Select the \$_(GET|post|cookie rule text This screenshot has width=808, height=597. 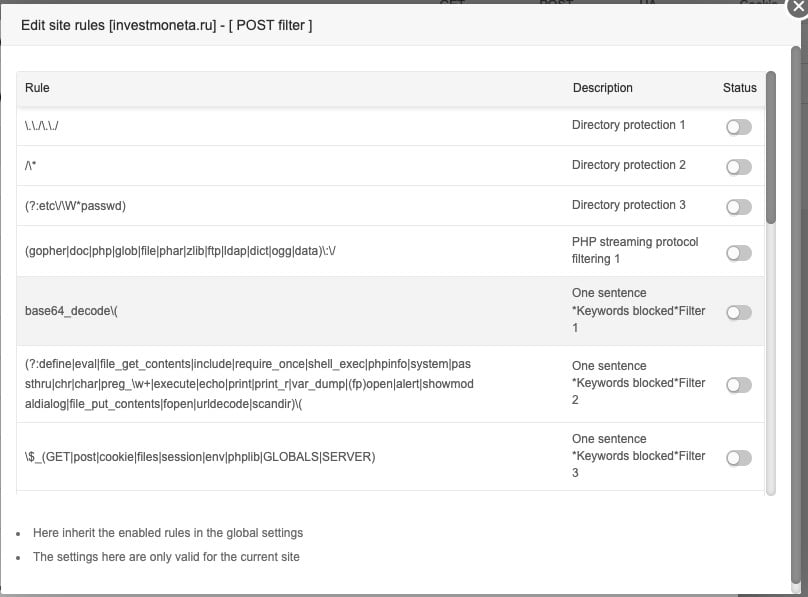tap(199, 457)
